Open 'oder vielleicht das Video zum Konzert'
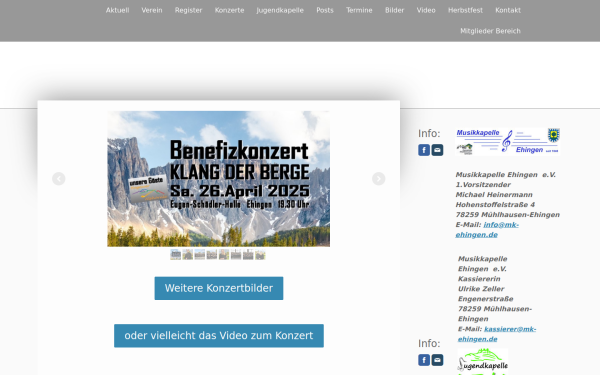Screen dimensions: 600x375 click(219, 336)
